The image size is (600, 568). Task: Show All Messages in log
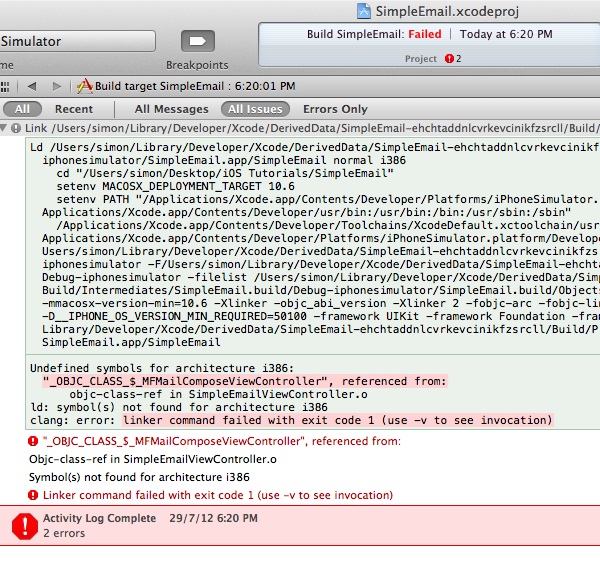point(171,109)
